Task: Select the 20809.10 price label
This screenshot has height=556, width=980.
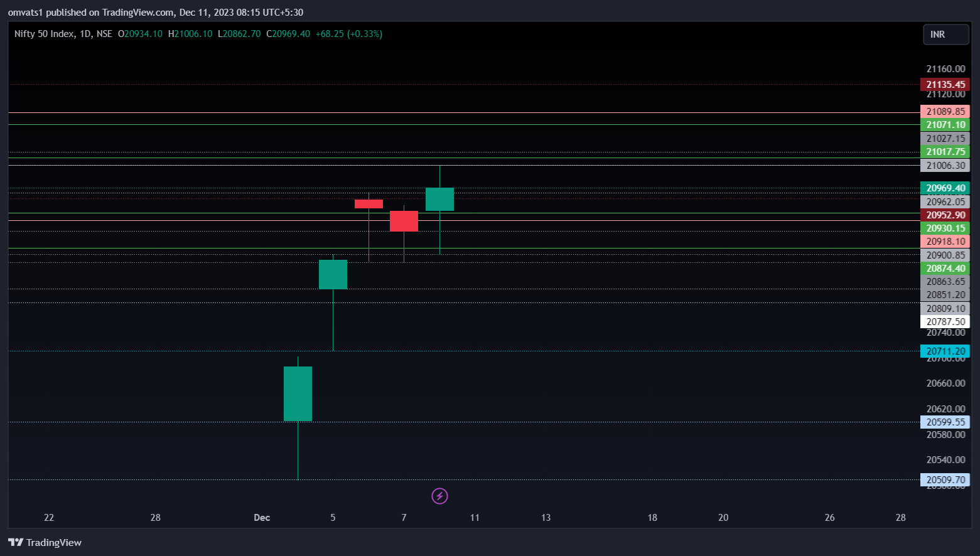Action: pyautogui.click(x=945, y=309)
